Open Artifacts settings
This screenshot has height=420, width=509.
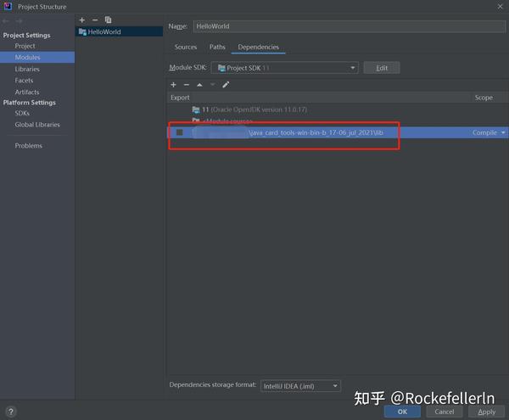[27, 92]
